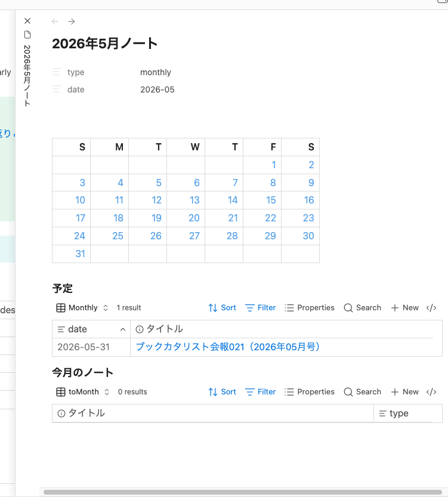Open calendar day 5 link
The image size is (448, 497).
(159, 183)
